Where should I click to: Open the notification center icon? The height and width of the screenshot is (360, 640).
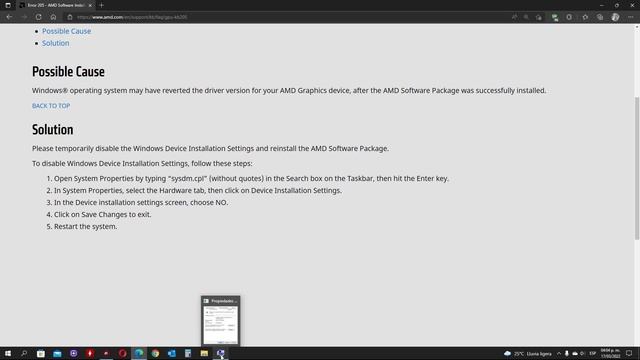pyautogui.click(x=629, y=353)
